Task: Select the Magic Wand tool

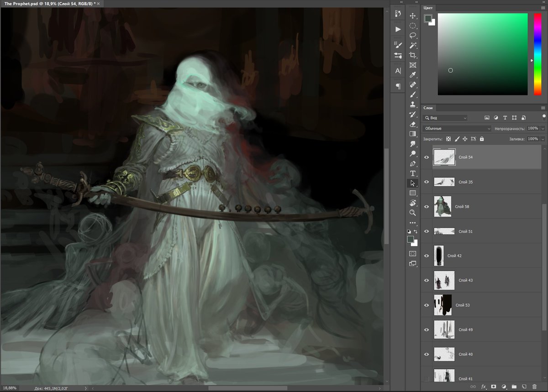Action: (413, 46)
